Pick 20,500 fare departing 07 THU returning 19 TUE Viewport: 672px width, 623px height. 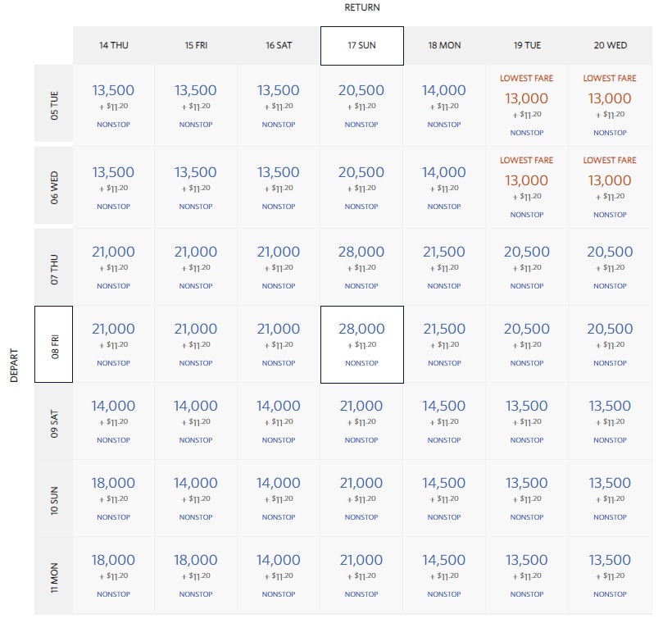coord(526,266)
